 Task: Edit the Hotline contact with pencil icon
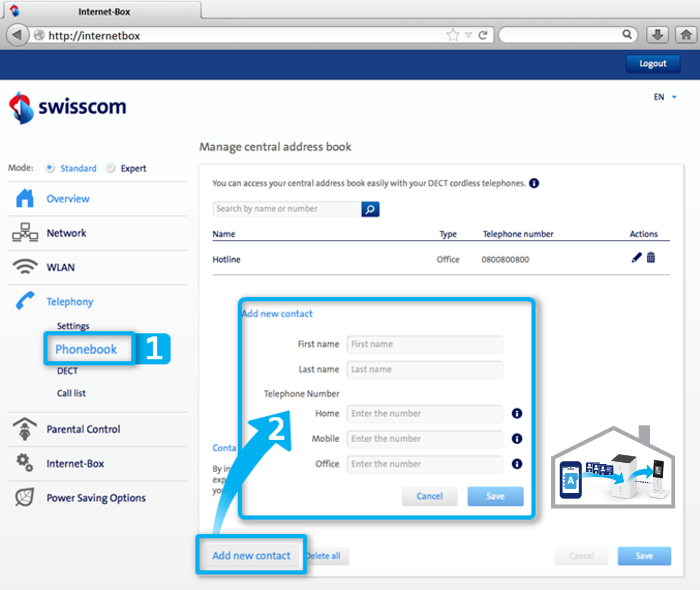[636, 258]
